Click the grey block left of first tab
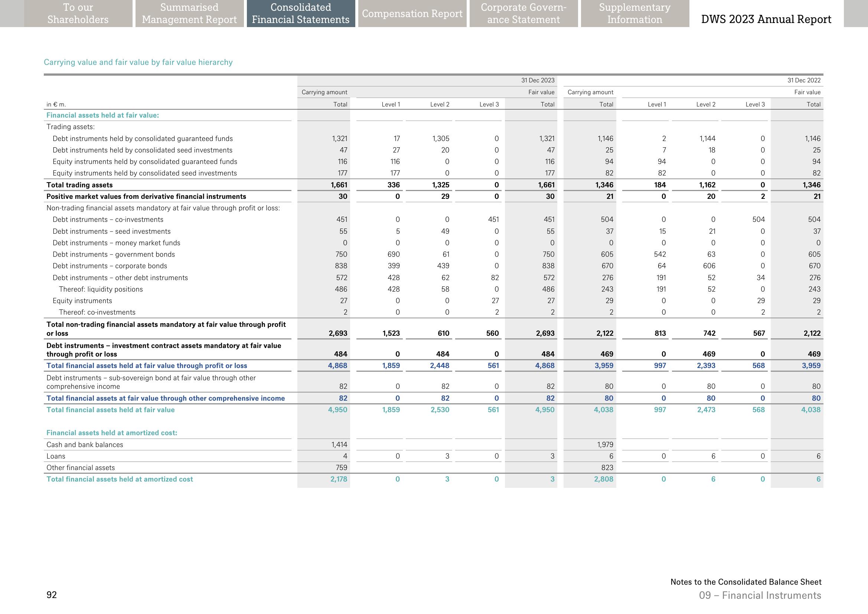The image size is (868, 614). point(12,14)
